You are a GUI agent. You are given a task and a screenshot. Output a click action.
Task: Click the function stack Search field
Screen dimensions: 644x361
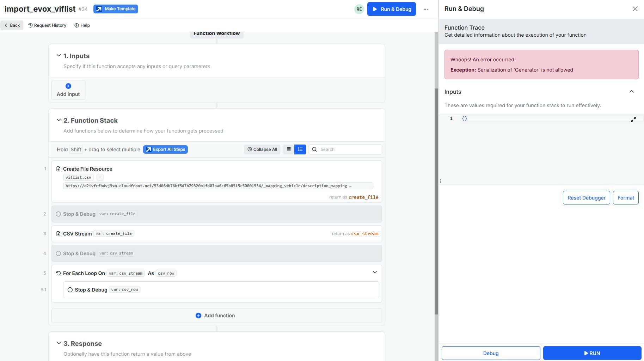[x=349, y=149]
